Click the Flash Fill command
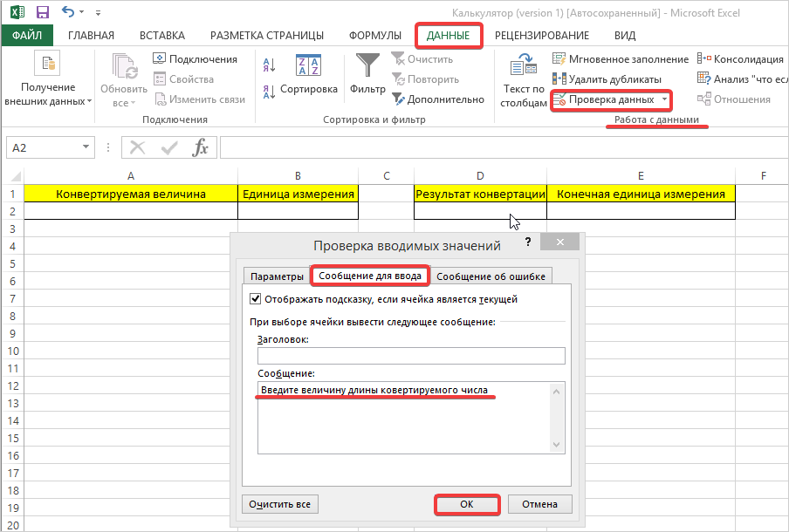The width and height of the screenshot is (789, 532). [x=621, y=59]
